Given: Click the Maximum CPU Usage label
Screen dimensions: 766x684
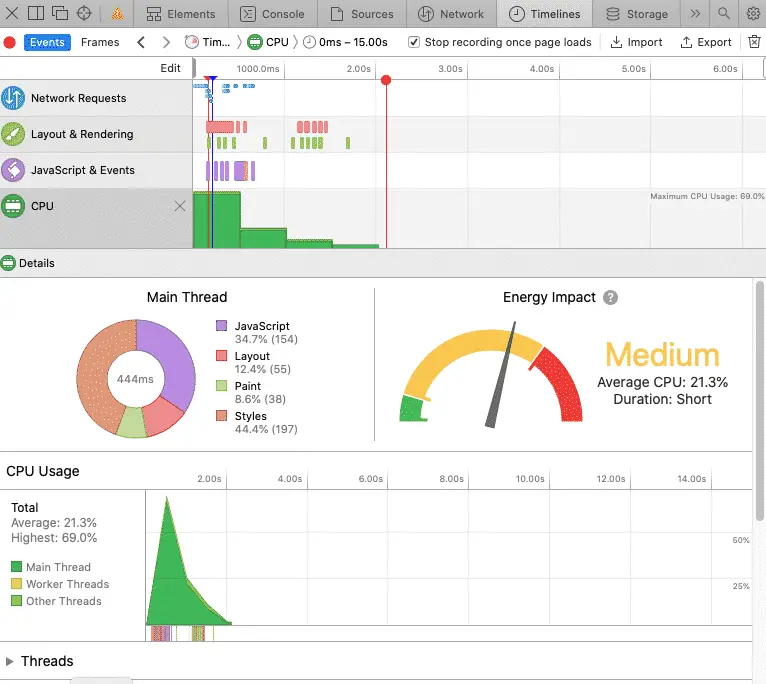Looking at the screenshot, I should point(707,196).
